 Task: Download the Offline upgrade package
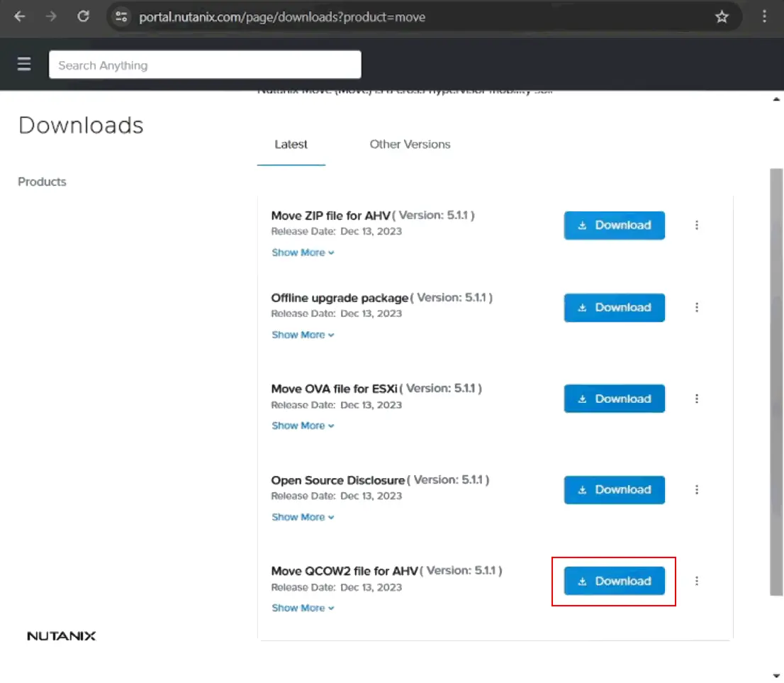click(615, 307)
